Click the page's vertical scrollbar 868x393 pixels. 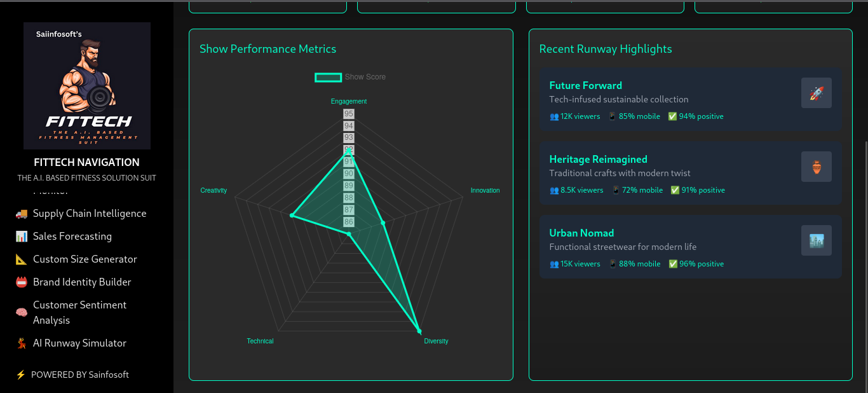pos(865,254)
